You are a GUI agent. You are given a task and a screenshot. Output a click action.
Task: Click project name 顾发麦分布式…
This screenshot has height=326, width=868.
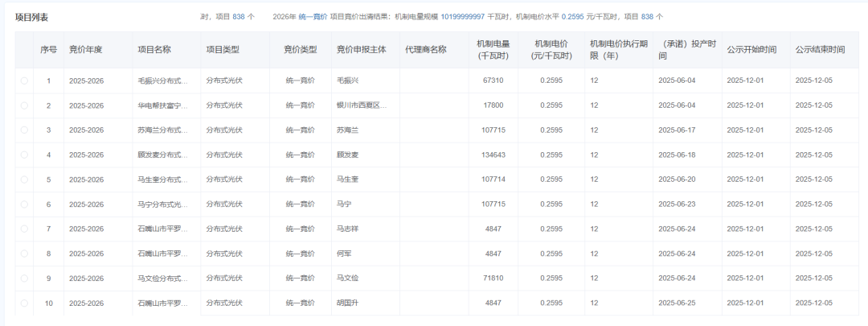pyautogui.click(x=162, y=155)
